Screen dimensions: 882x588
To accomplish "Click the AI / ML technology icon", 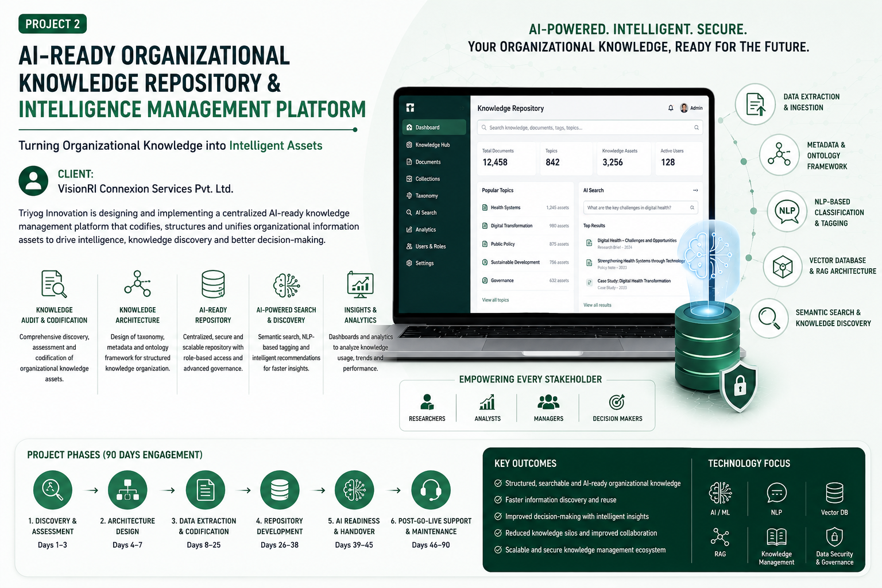I will pos(720,493).
